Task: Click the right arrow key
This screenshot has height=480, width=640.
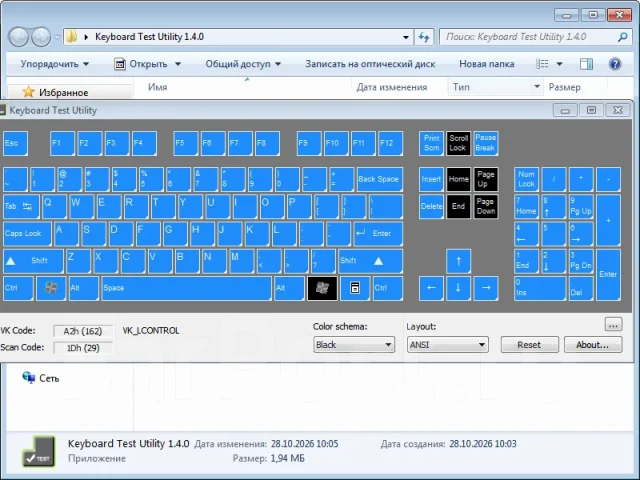Action: tap(486, 288)
